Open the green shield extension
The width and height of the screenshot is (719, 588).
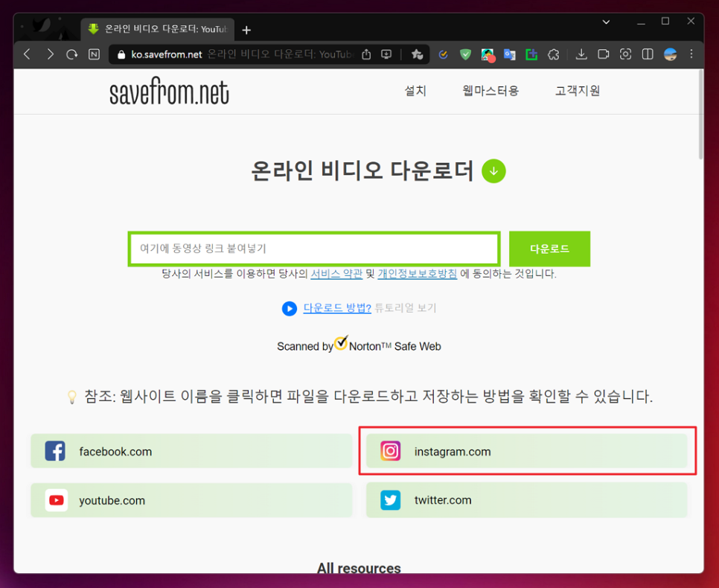pos(465,54)
